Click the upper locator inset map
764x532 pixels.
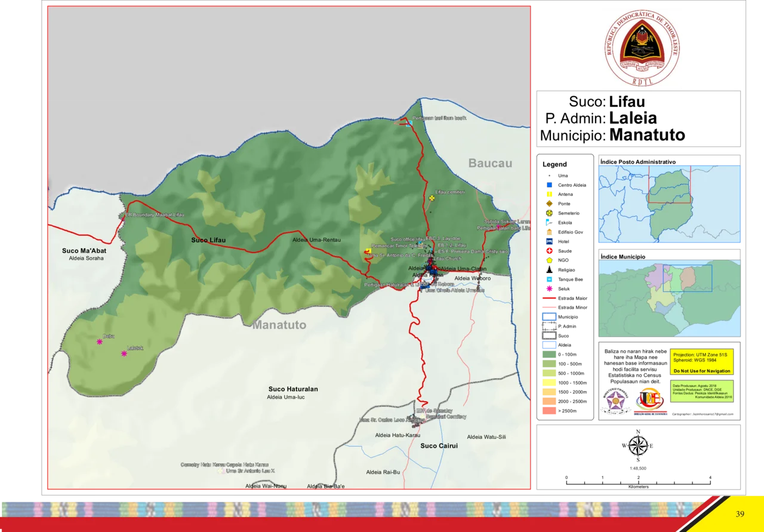point(669,204)
